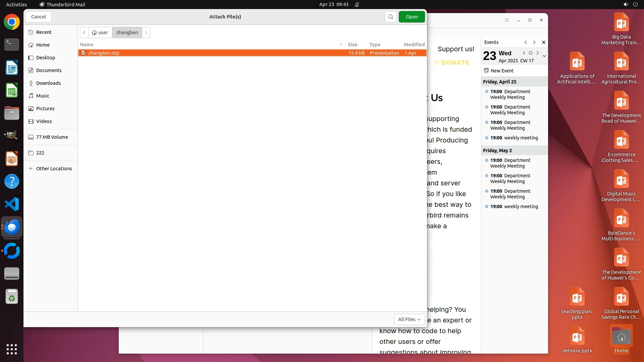Open the All Files filter dropdown
The height and width of the screenshot is (362, 644).
click(x=409, y=319)
